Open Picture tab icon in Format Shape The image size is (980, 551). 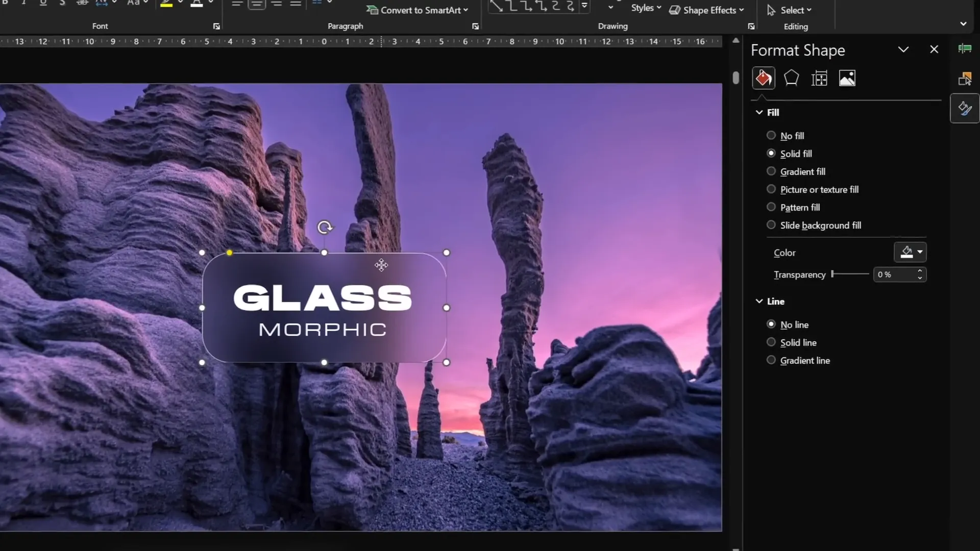click(x=847, y=78)
